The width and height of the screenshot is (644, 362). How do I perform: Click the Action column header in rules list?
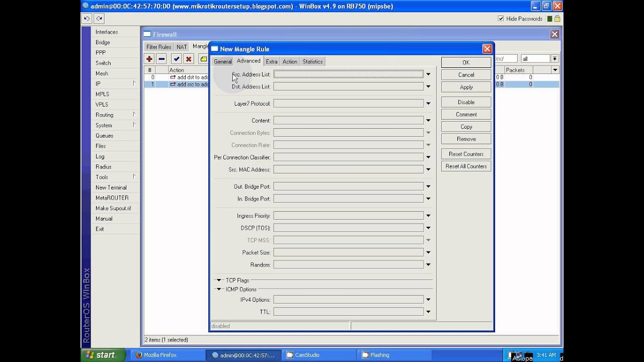tap(188, 70)
